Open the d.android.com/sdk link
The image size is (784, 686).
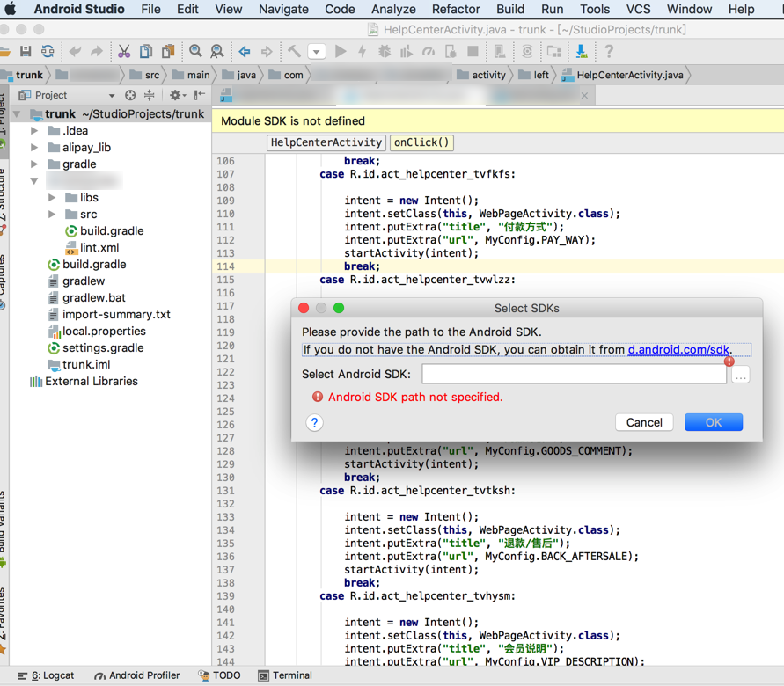[x=678, y=349]
